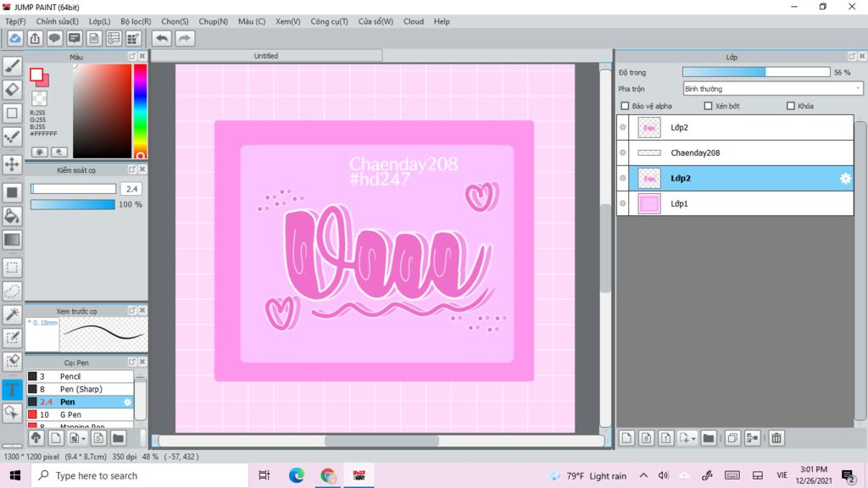Image resolution: width=868 pixels, height=488 pixels.
Task: Choose the Select Pen tool
Action: click(x=12, y=338)
